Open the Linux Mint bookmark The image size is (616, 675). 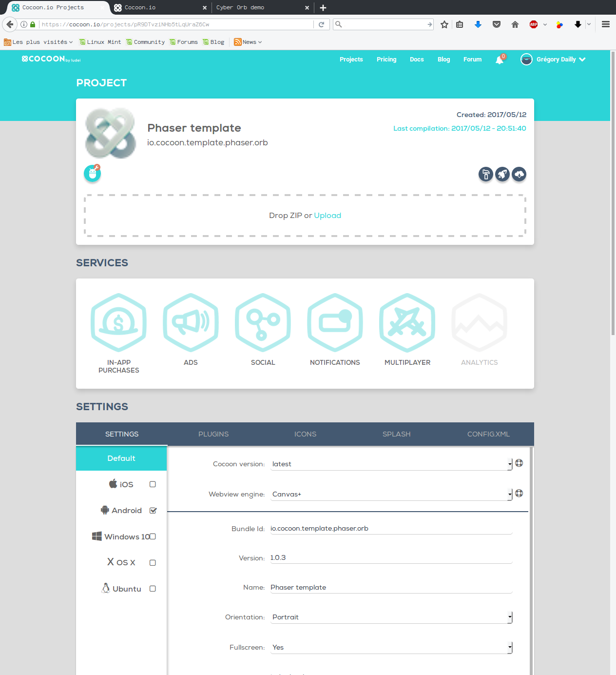(x=100, y=42)
